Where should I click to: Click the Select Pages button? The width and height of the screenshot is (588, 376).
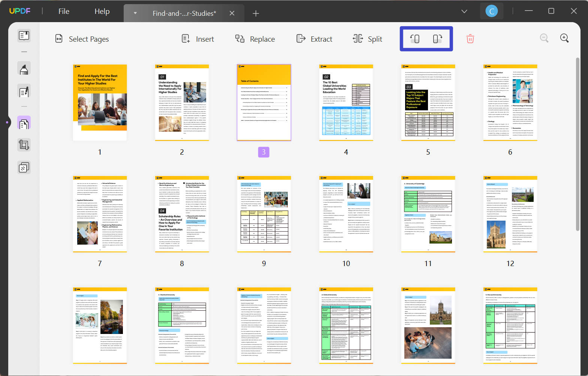coord(82,39)
